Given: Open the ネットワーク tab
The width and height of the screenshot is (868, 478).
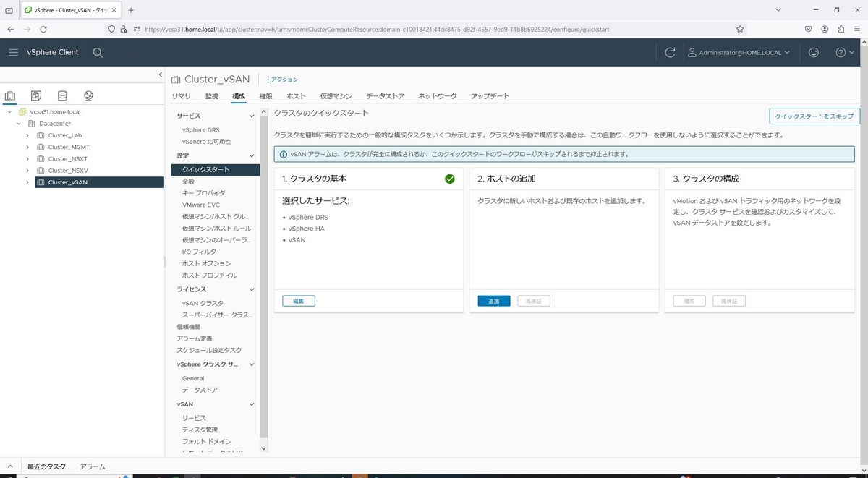Looking at the screenshot, I should tap(438, 96).
